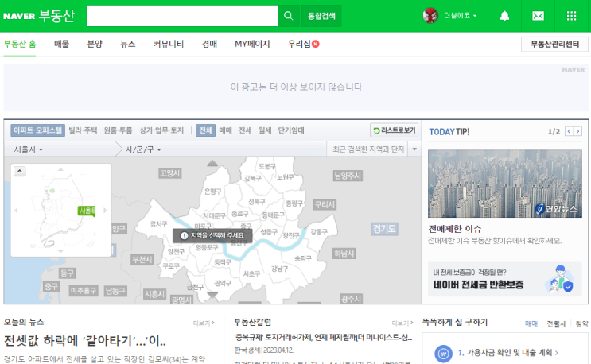Screen dimensions: 591x364
Task: Select the 아파트·오피스텔 property type
Action: pos(37,130)
